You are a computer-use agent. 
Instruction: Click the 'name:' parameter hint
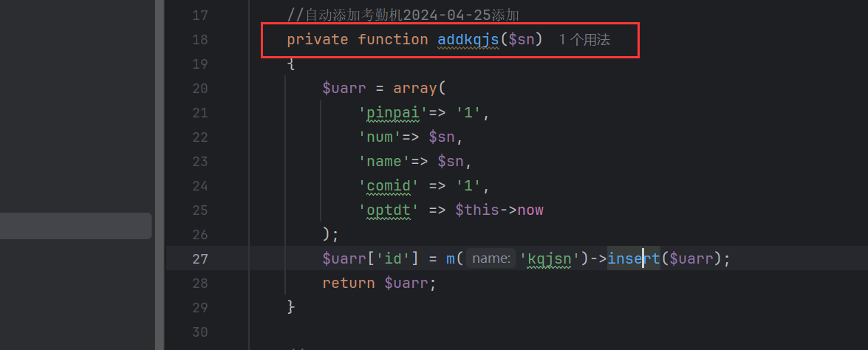[x=491, y=258]
